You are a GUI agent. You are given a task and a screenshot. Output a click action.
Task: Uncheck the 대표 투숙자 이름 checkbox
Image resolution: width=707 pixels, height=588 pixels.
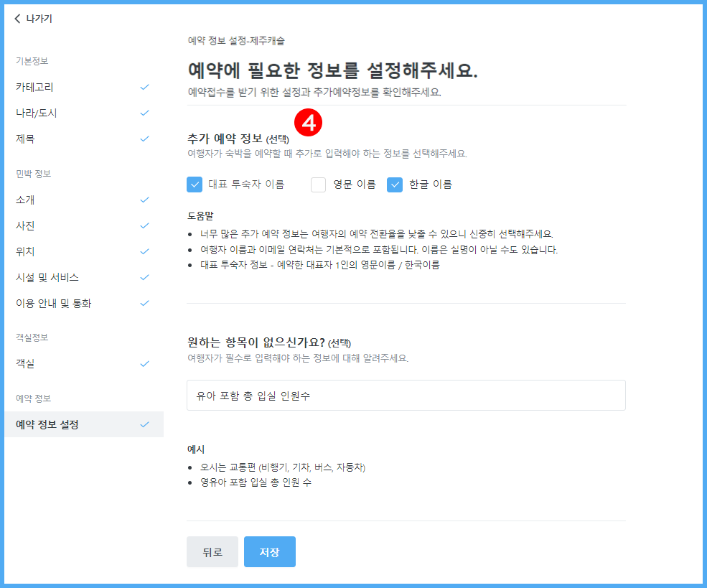[x=195, y=185]
